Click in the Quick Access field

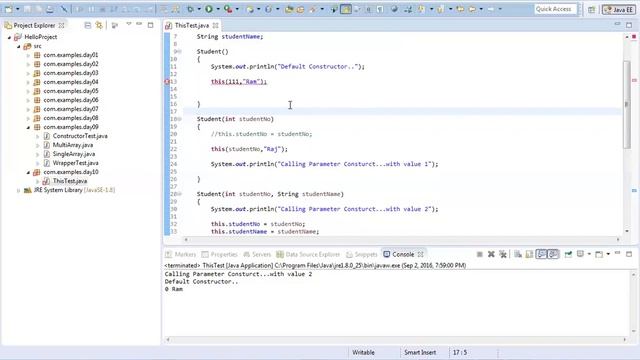pos(555,9)
